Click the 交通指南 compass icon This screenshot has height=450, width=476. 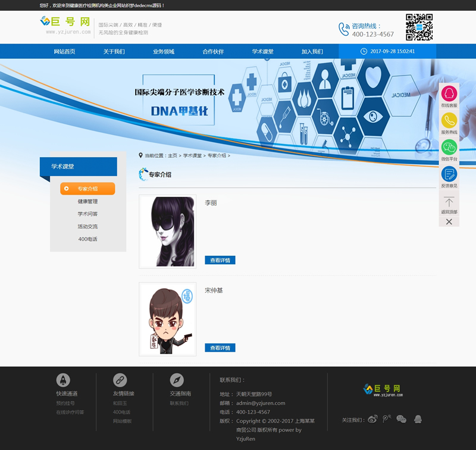pos(177,380)
